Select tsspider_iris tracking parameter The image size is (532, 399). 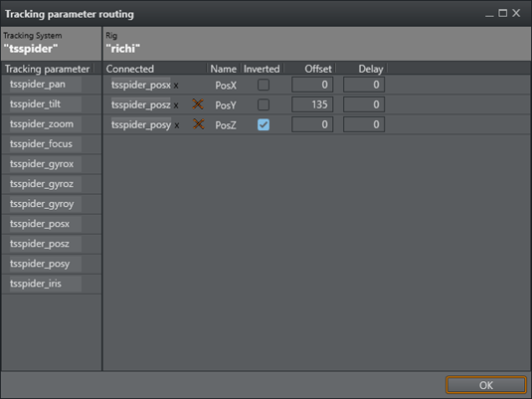pyautogui.click(x=46, y=284)
